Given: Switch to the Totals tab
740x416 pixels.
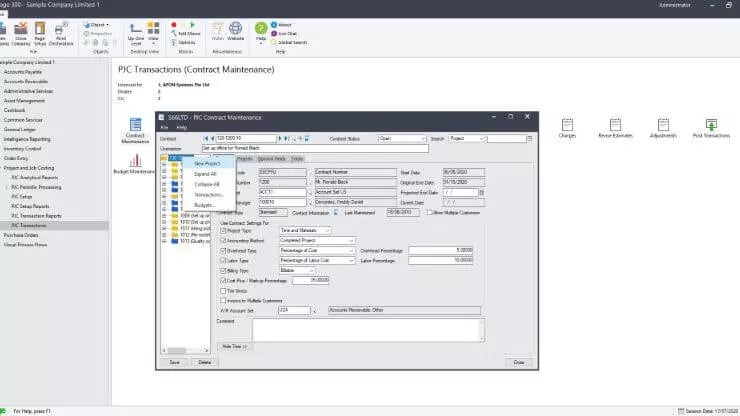Looking at the screenshot, I should [x=297, y=159].
